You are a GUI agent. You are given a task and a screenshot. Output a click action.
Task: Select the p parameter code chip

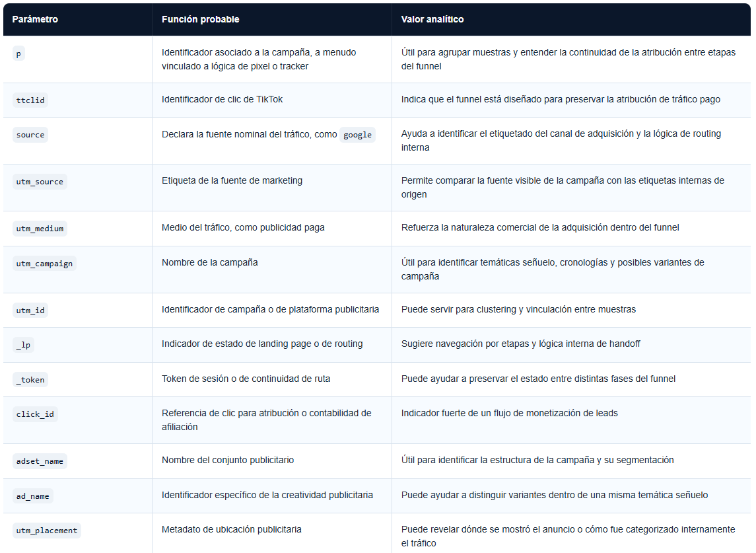(18, 54)
